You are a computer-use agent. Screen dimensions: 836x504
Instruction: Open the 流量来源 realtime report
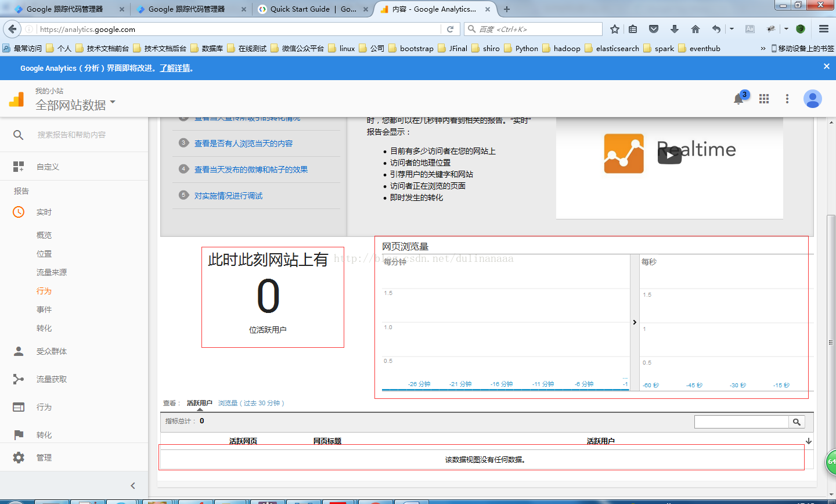point(52,272)
